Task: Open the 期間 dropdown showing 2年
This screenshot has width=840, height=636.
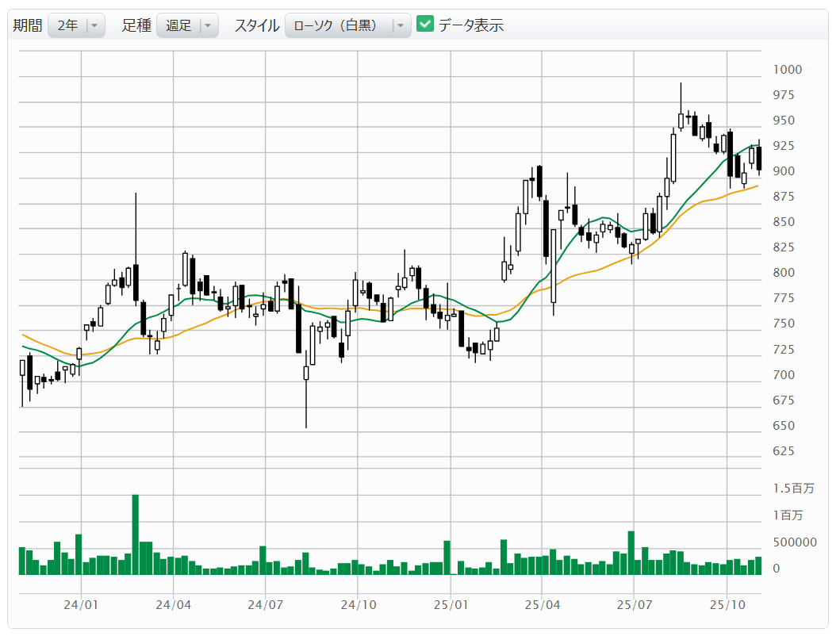Action: (x=67, y=25)
